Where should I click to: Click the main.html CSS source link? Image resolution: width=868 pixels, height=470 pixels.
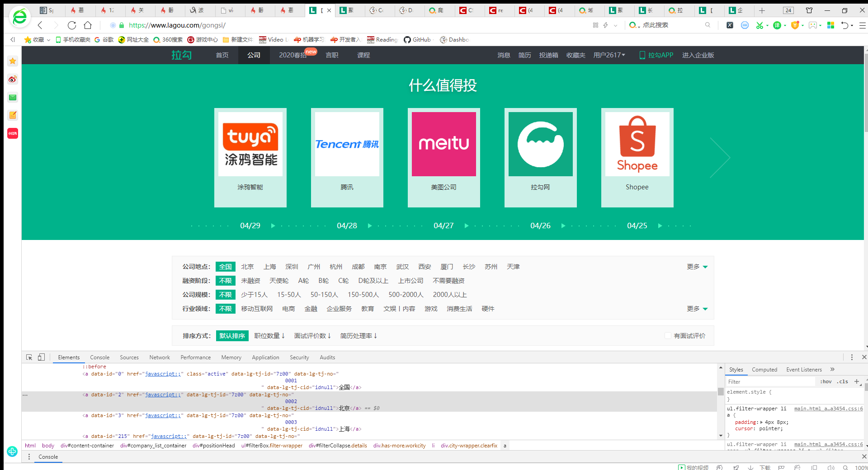(x=828, y=409)
